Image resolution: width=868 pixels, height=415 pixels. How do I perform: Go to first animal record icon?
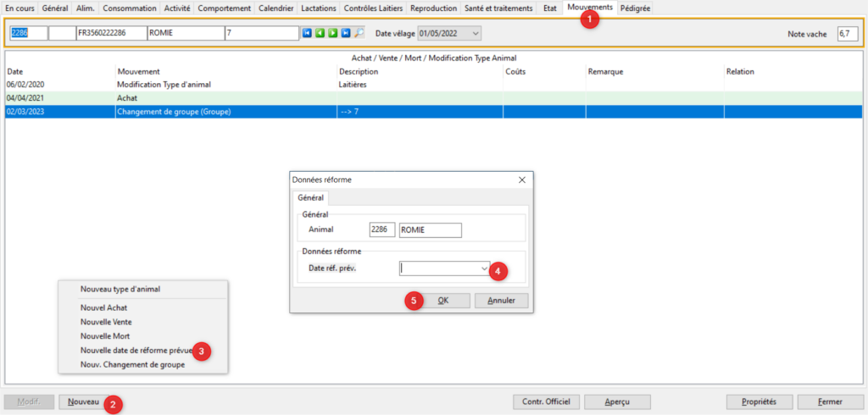click(x=307, y=33)
